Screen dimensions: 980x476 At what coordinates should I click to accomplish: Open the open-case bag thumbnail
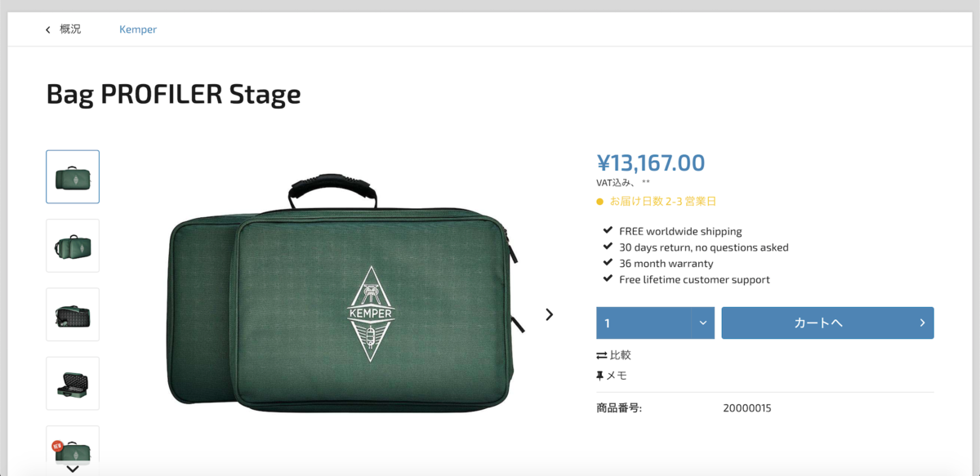(x=72, y=383)
